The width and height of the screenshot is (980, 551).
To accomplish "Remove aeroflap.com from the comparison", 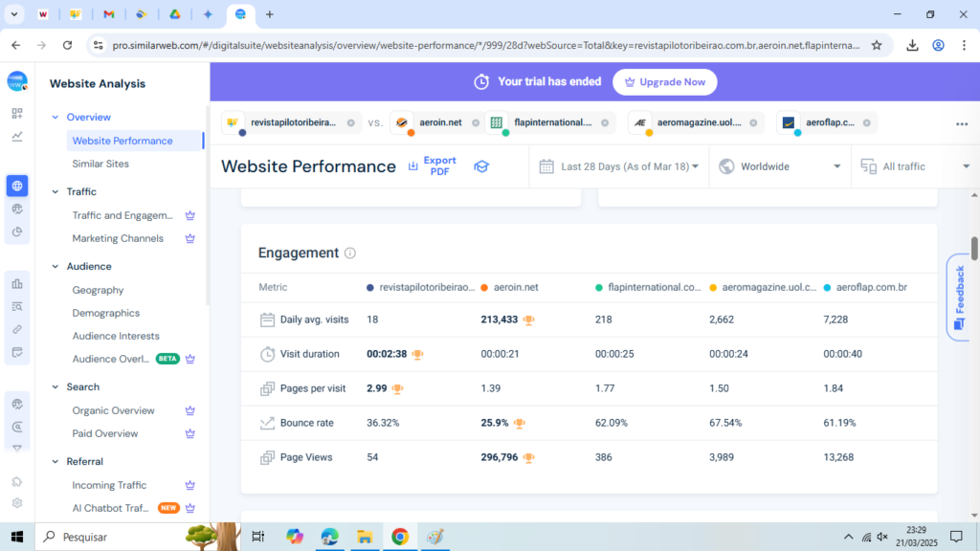I will (868, 123).
